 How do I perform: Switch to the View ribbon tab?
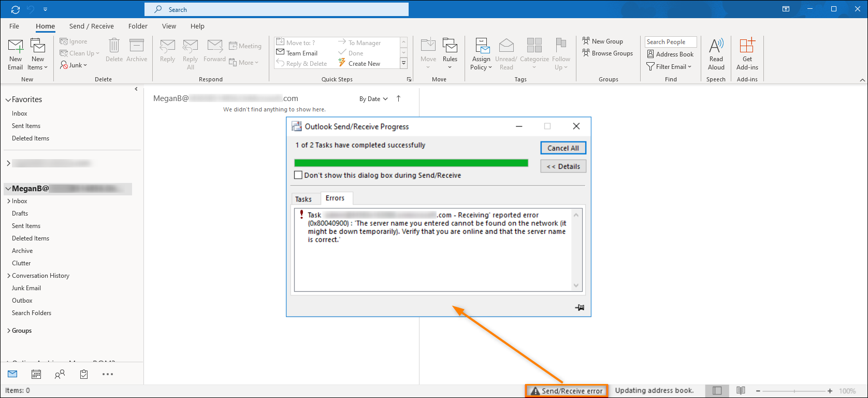pyautogui.click(x=169, y=26)
